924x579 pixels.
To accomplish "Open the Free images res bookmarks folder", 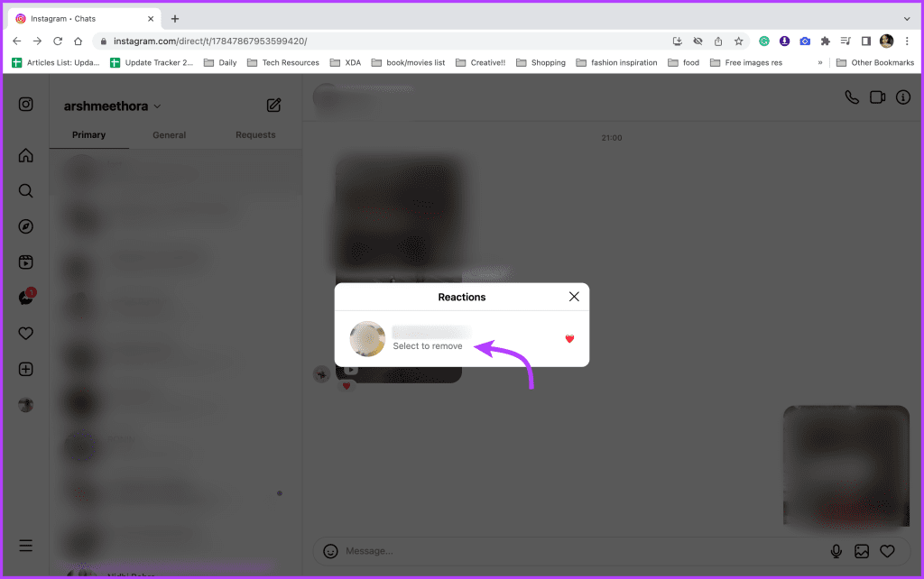I will 746,62.
